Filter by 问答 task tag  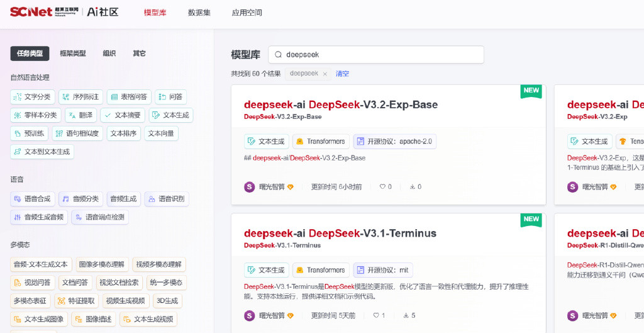pos(171,97)
